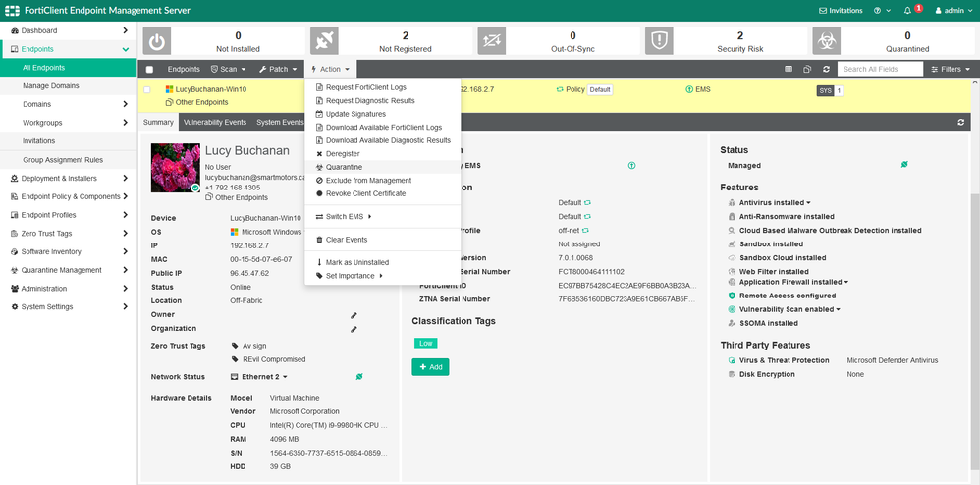Refresh the endpoint list from toolbar

pyautogui.click(x=826, y=69)
